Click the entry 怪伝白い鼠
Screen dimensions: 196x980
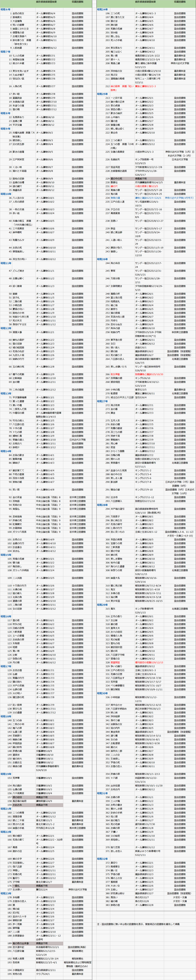18,78
